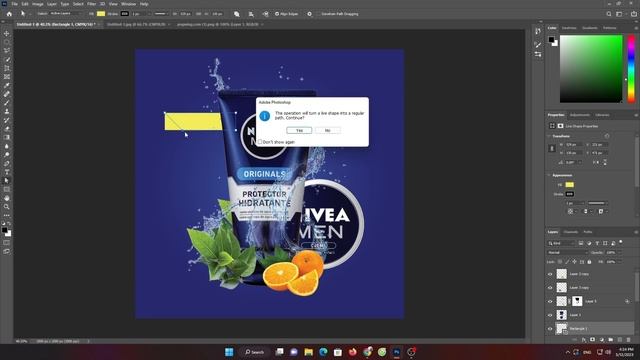The height and width of the screenshot is (360, 640).
Task: Select the Clone Stamp tool
Action: [7, 111]
